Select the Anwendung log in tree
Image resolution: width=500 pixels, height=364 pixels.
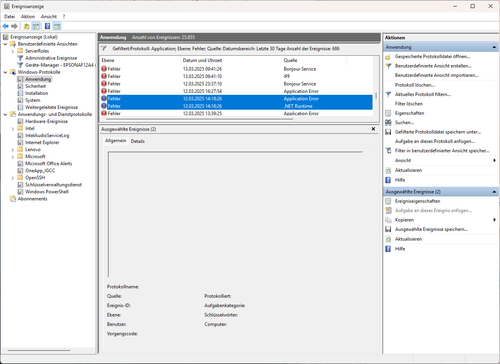38,79
